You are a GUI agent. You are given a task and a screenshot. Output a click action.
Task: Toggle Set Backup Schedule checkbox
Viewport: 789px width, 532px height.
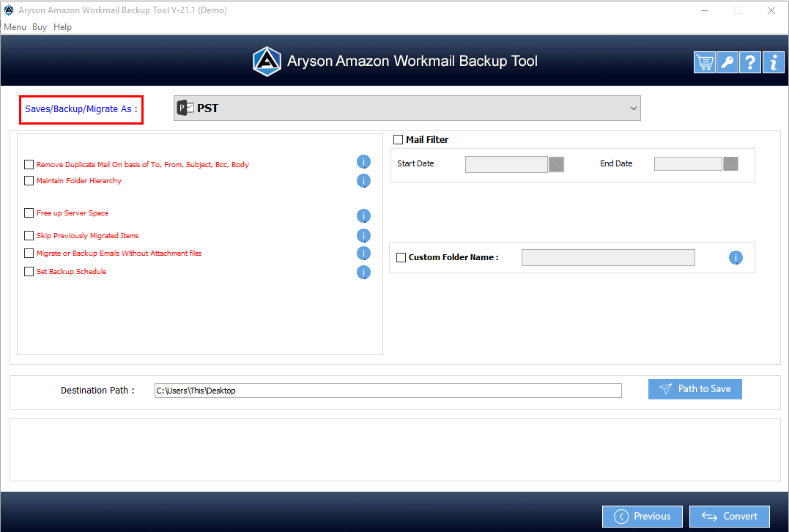[29, 271]
